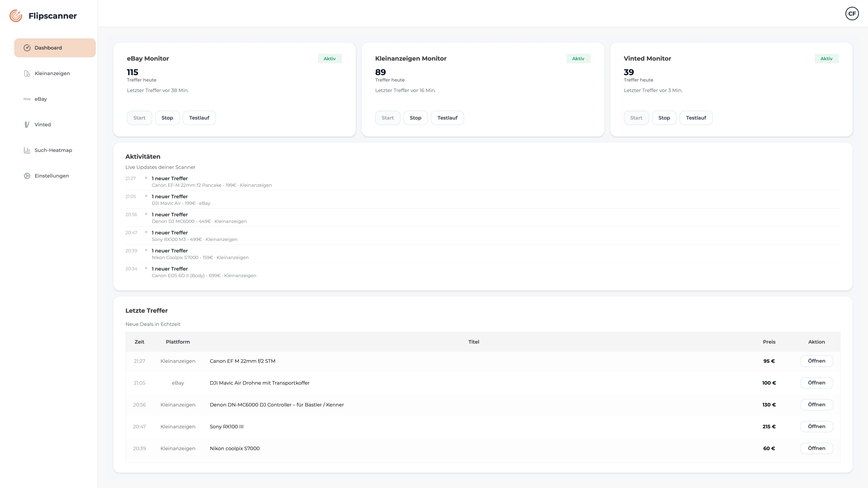
Task: Click Start on Vinted Monitor card
Action: click(636, 118)
